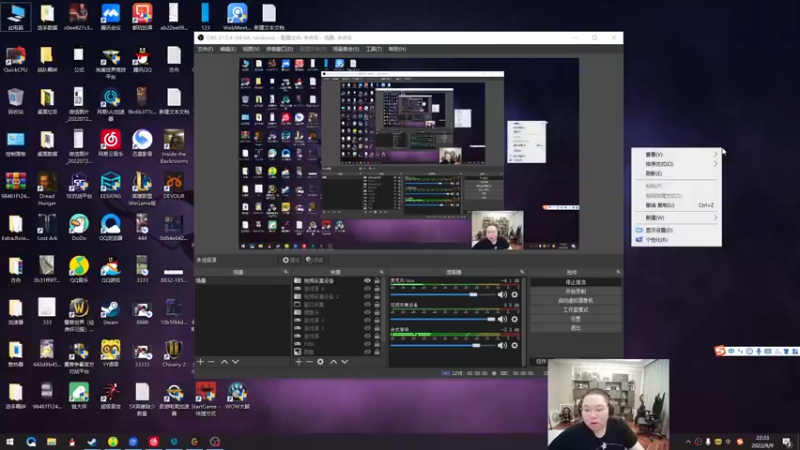
Task: Select the Inside the Backrooms desktop icon
Action: click(173, 146)
